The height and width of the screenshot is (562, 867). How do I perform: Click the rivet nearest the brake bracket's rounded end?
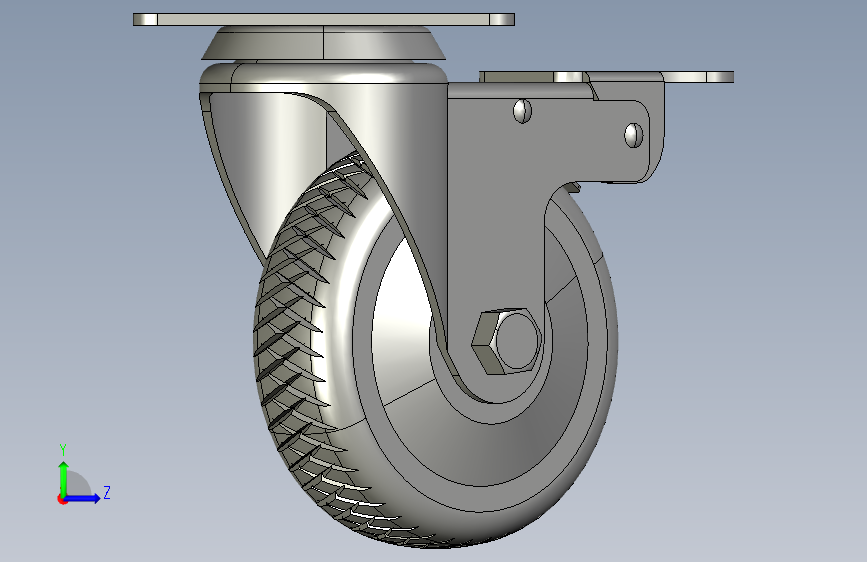[x=634, y=136]
